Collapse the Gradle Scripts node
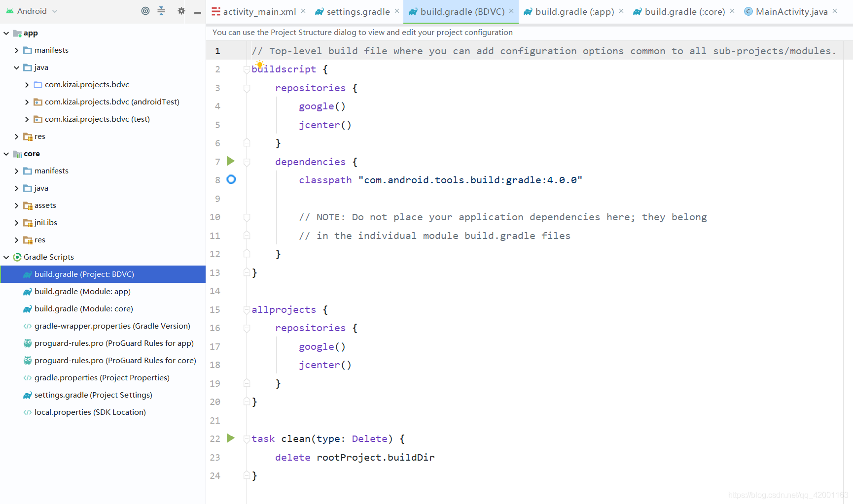The width and height of the screenshot is (853, 504). pyautogui.click(x=6, y=257)
